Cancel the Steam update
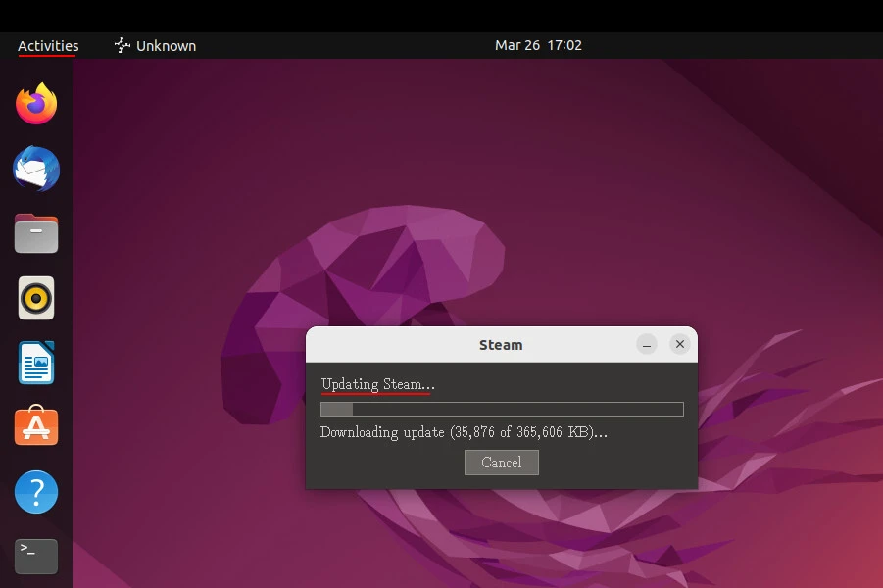The image size is (883, 588). [501, 463]
